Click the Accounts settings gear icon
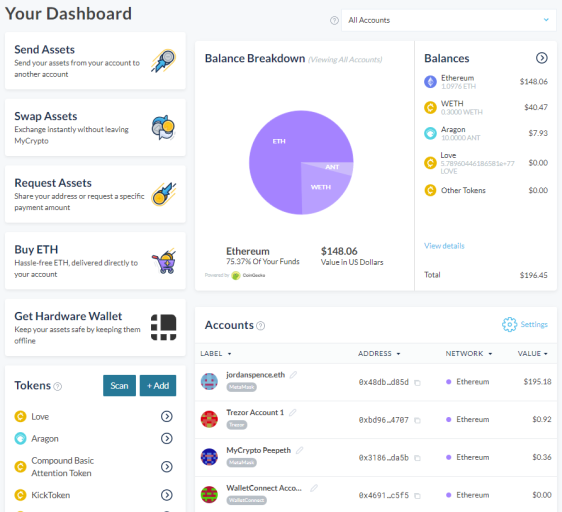Viewport: 562px width, 512px height. pyautogui.click(x=509, y=324)
